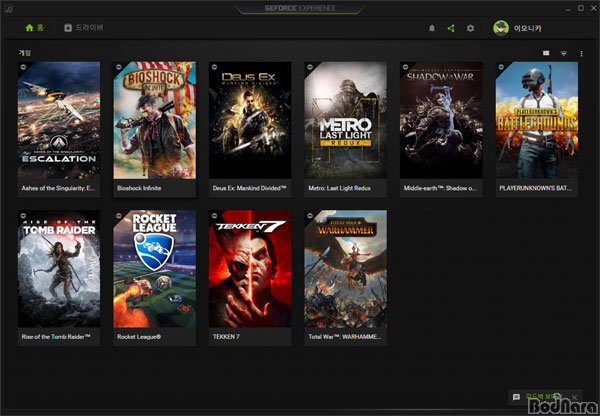The width and height of the screenshot is (600, 416).
Task: Open Rise of the Tomb Raider cover art
Action: tap(59, 269)
